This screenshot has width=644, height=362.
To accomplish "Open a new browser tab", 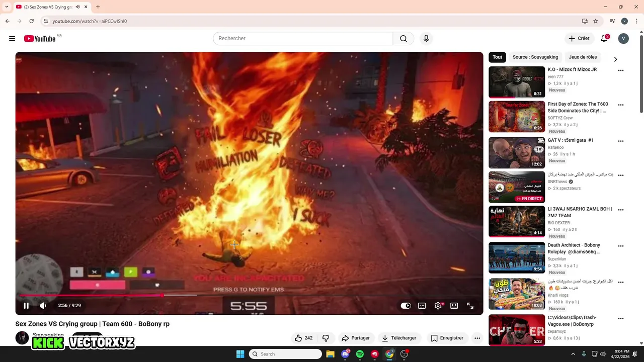I will tap(98, 7).
